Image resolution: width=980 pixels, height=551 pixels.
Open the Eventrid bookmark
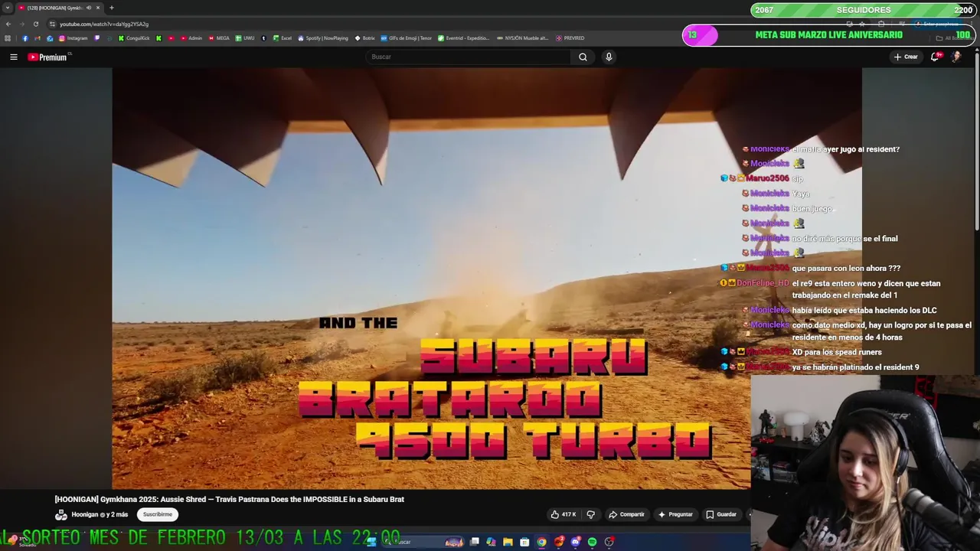coord(464,38)
